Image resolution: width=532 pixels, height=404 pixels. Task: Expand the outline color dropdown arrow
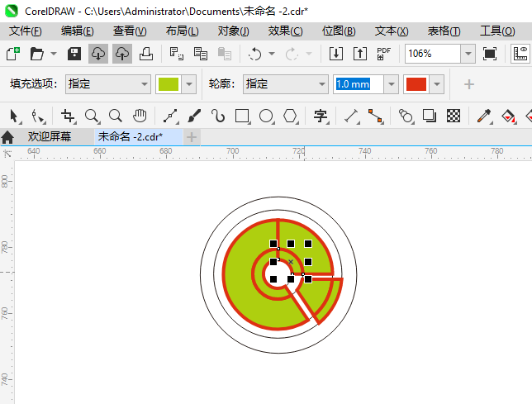437,84
